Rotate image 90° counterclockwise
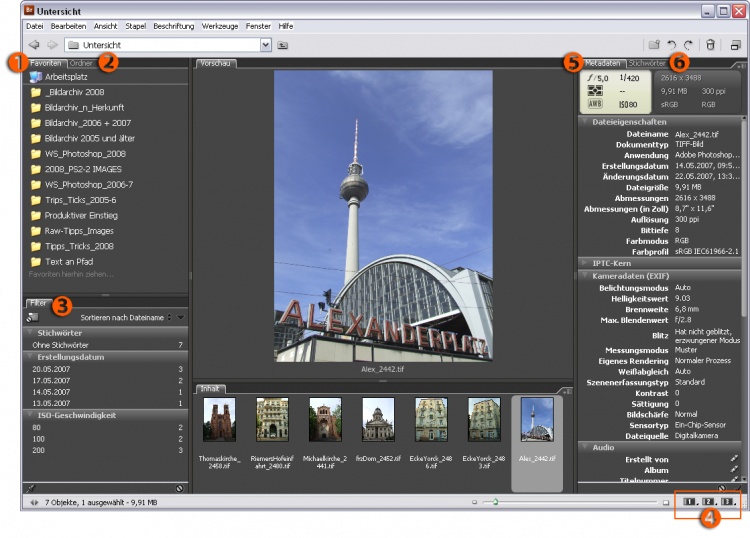 tap(674, 45)
